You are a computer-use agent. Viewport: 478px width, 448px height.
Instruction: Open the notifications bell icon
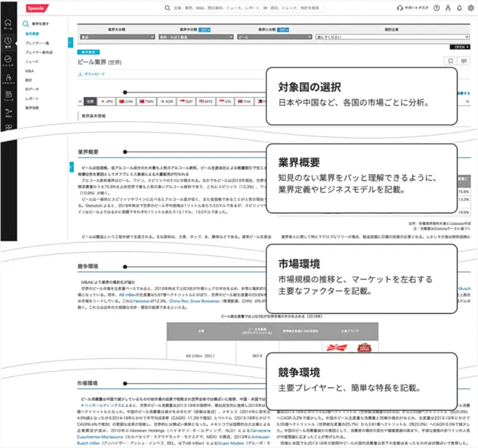click(460, 8)
